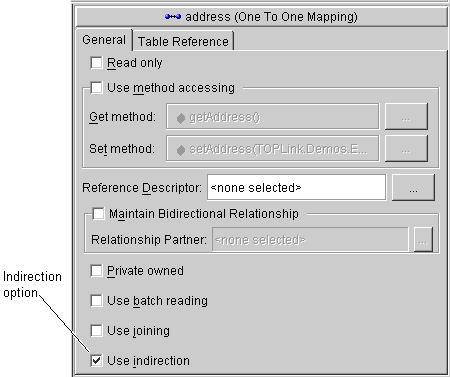Viewport: 450px width, 377px height.
Task: Click the Set method setAddress field
Action: click(273, 149)
